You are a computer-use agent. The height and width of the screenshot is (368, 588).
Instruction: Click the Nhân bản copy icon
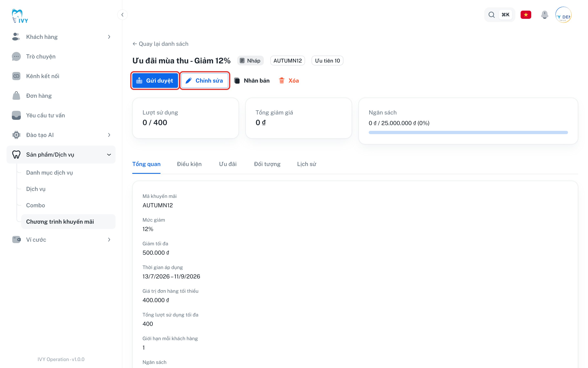tap(237, 81)
